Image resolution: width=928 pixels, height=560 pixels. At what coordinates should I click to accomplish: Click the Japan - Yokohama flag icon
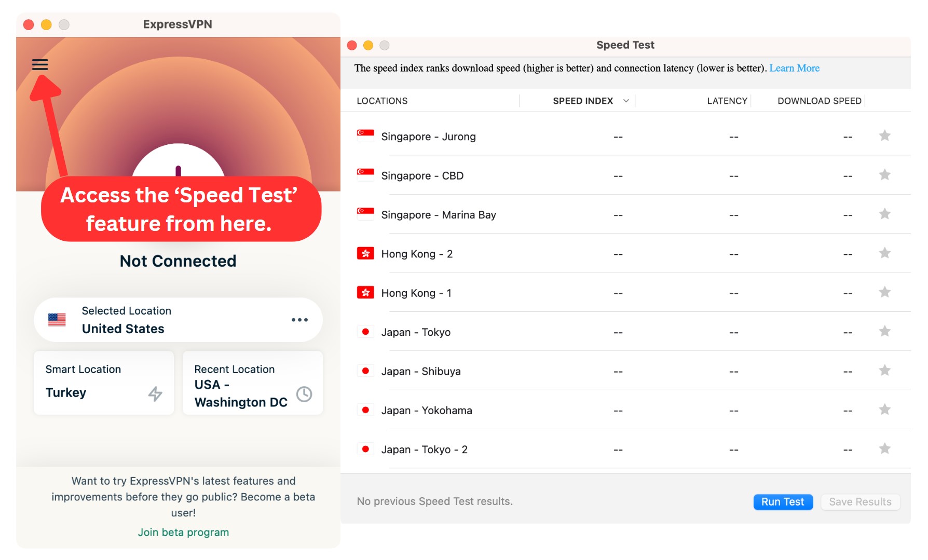[x=365, y=409]
